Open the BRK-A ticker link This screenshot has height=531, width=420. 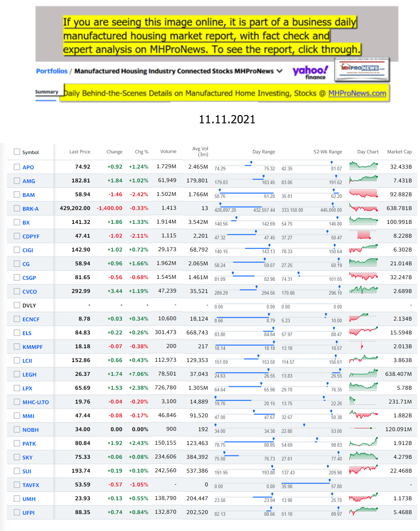[x=30, y=209]
